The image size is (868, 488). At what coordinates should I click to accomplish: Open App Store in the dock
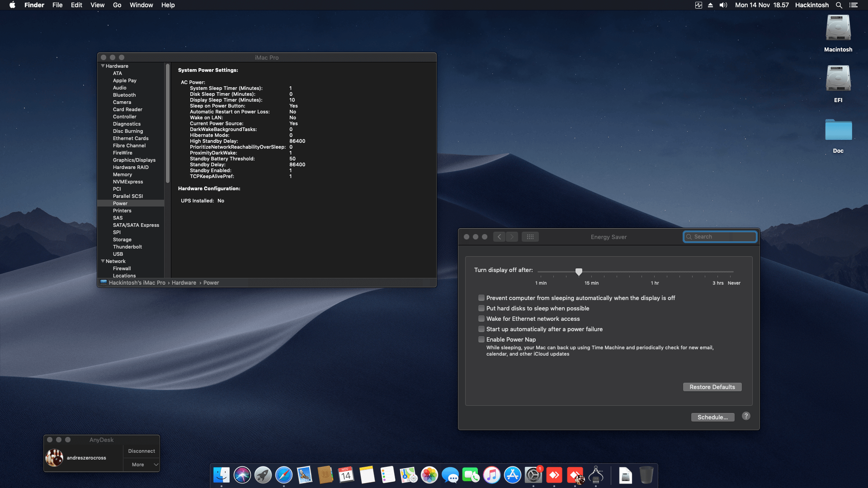(x=513, y=475)
